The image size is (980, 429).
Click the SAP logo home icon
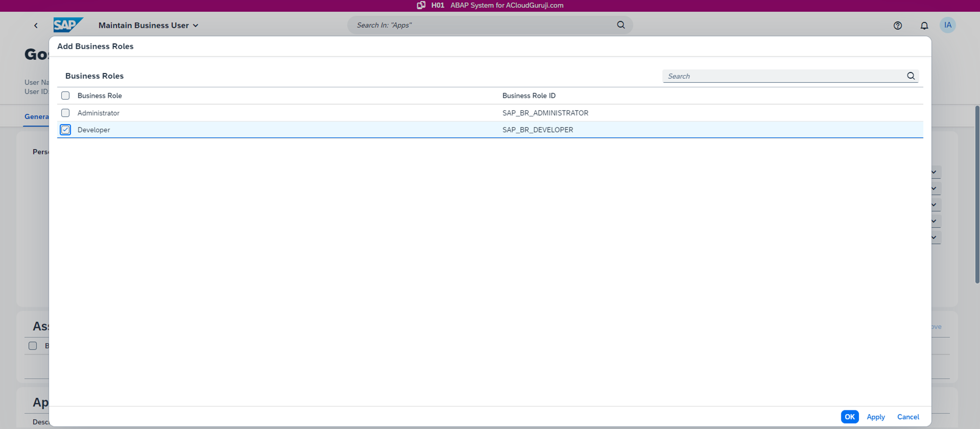click(68, 25)
